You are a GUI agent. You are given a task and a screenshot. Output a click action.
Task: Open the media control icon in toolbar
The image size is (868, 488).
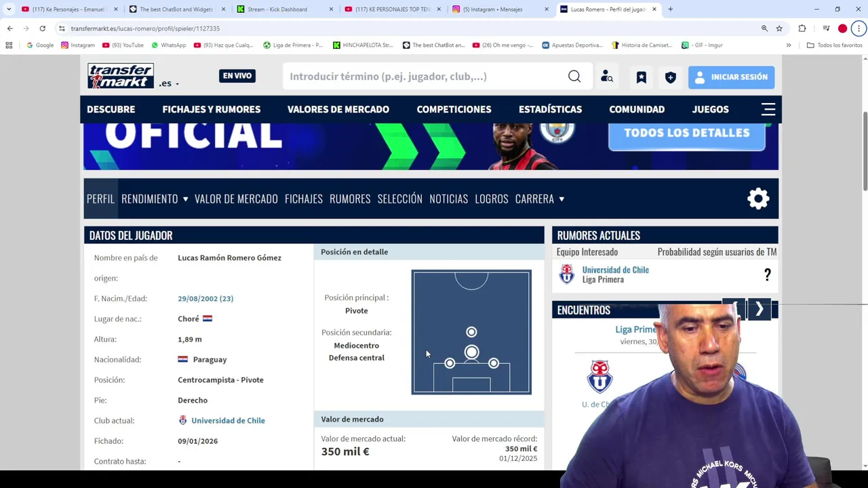[x=826, y=28]
